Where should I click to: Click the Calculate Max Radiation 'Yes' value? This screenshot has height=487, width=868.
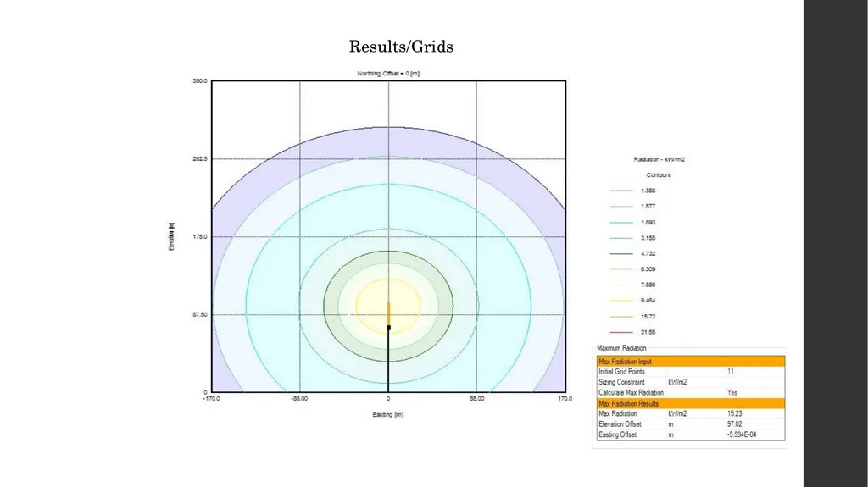pos(732,393)
